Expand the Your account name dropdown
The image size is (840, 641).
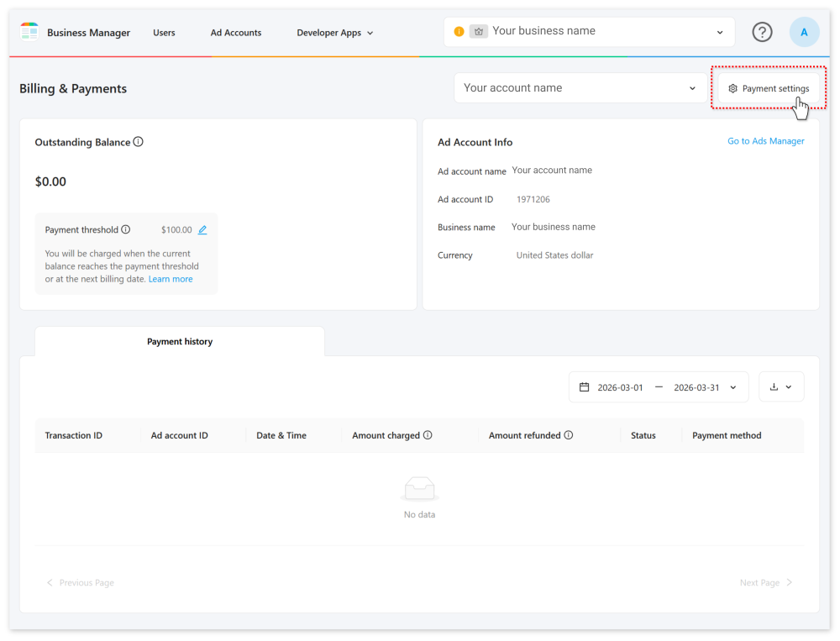[x=580, y=88]
